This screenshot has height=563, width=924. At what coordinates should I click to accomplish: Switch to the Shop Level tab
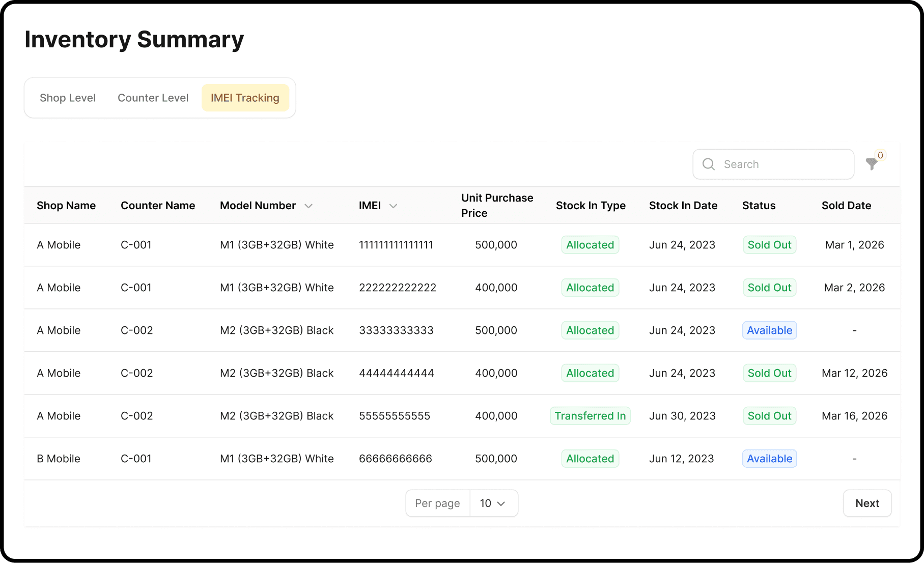click(68, 98)
